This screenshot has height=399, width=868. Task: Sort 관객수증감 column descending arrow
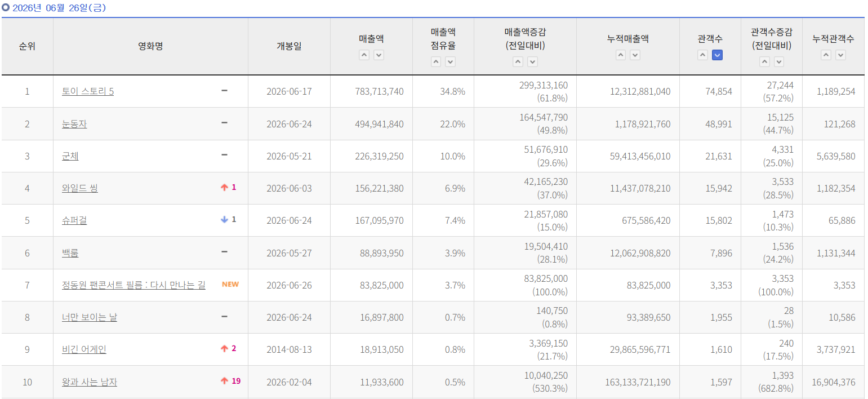779,62
